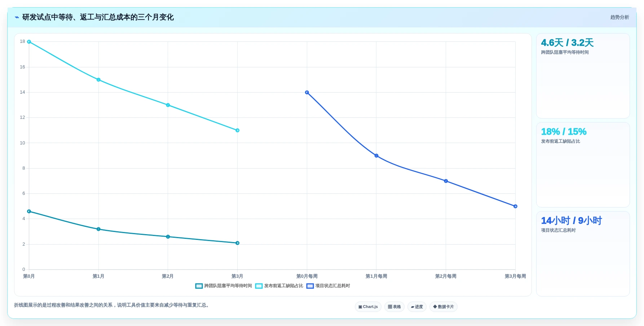Click x-axis label 第2月每周
644x326 pixels.
pyautogui.click(x=446, y=276)
